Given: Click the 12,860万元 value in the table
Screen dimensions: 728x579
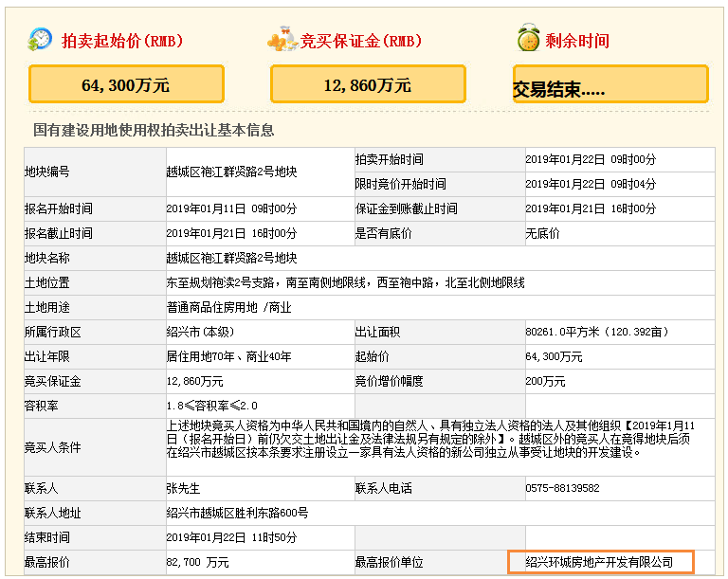Looking at the screenshot, I should point(194,381).
